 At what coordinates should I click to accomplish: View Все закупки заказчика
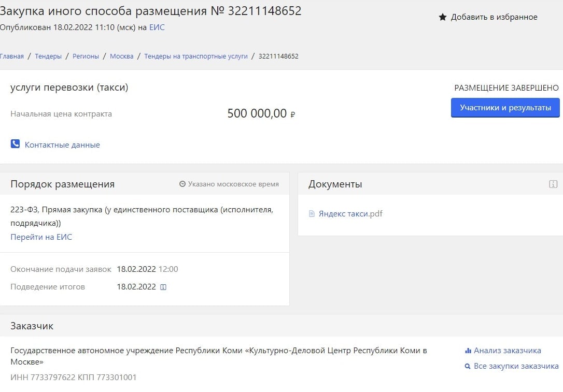[516, 366]
